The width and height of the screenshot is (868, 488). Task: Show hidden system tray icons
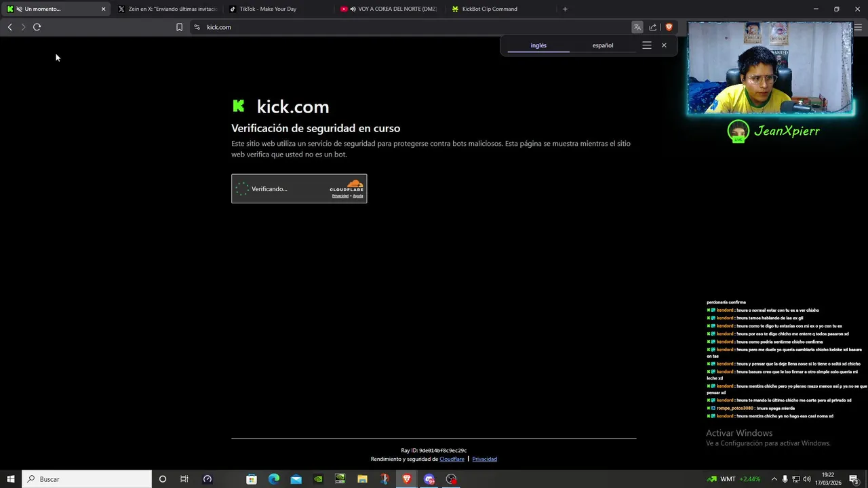(x=774, y=479)
